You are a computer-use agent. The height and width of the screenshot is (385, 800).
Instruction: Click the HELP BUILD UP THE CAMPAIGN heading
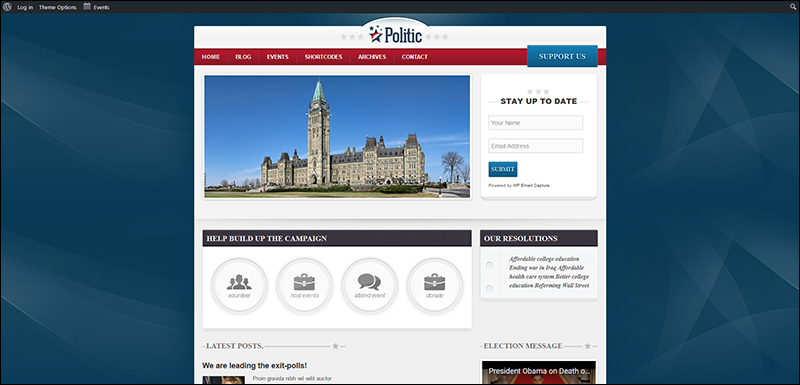coord(267,238)
